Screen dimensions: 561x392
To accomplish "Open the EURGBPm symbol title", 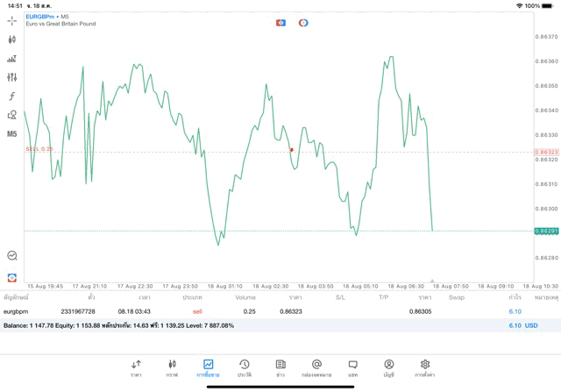I will (x=42, y=17).
